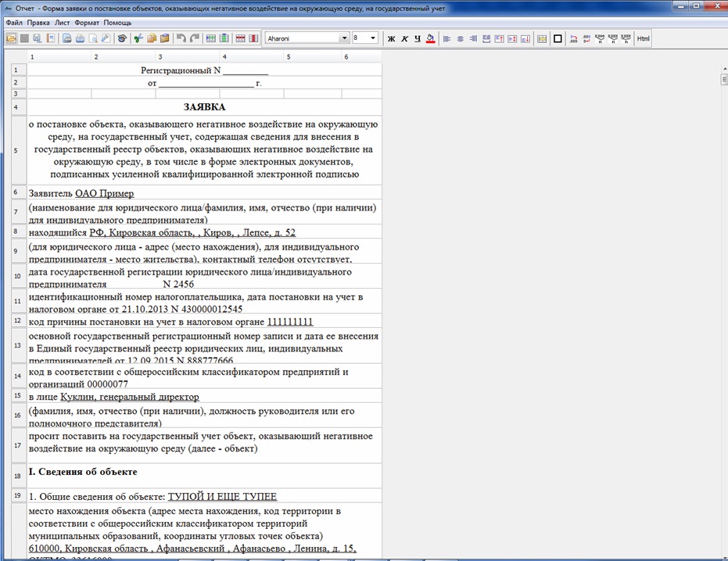Click the Paste clipboard icon
The width and height of the screenshot is (728, 561).
coord(165,38)
